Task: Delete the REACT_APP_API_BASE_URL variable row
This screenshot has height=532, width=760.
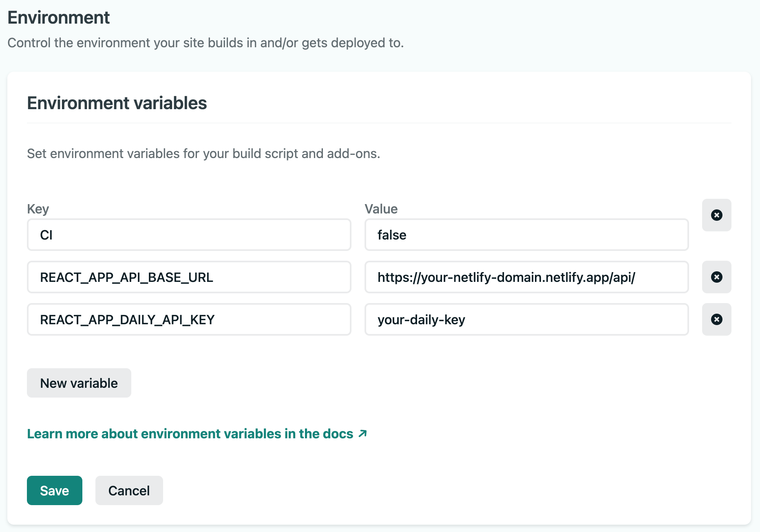Action: point(716,277)
